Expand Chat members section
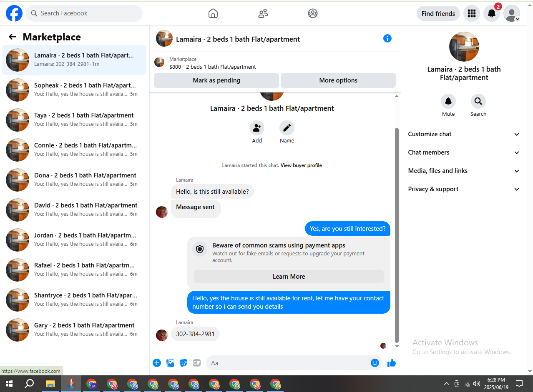Image resolution: width=533 pixels, height=392 pixels. 464,152
